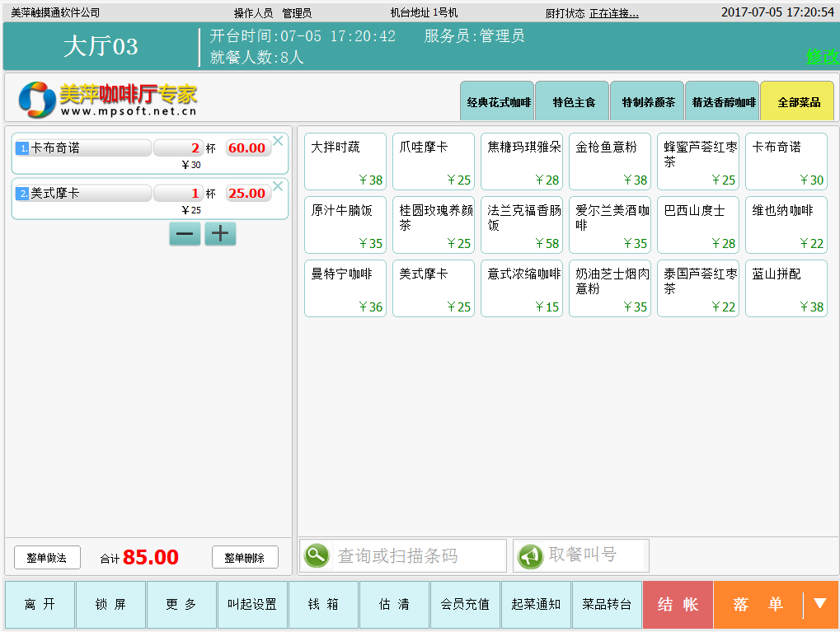Delete the 美式摩卡 order line with X
This screenshot has width=840, height=632.
coord(278,186)
